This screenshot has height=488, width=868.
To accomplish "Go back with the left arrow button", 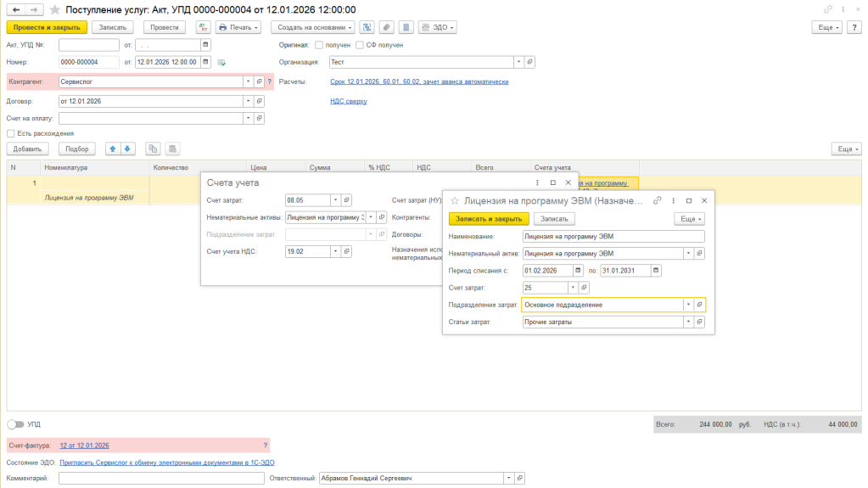I will click(16, 9).
